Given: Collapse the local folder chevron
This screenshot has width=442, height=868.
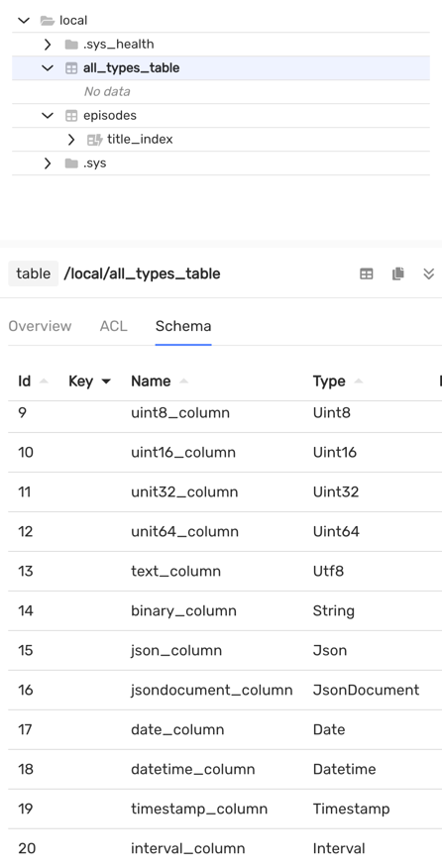Looking at the screenshot, I should [23, 21].
